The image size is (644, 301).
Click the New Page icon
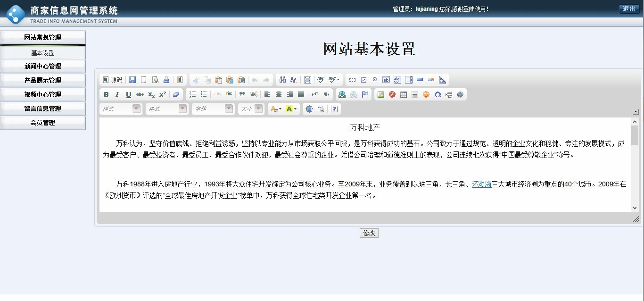click(144, 80)
